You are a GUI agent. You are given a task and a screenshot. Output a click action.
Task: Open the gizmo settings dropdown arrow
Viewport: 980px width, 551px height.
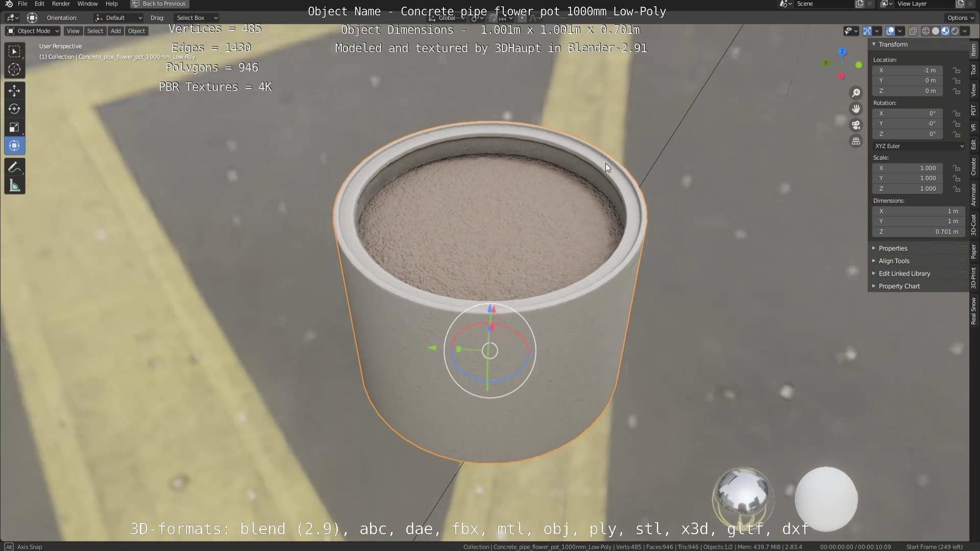click(x=877, y=31)
